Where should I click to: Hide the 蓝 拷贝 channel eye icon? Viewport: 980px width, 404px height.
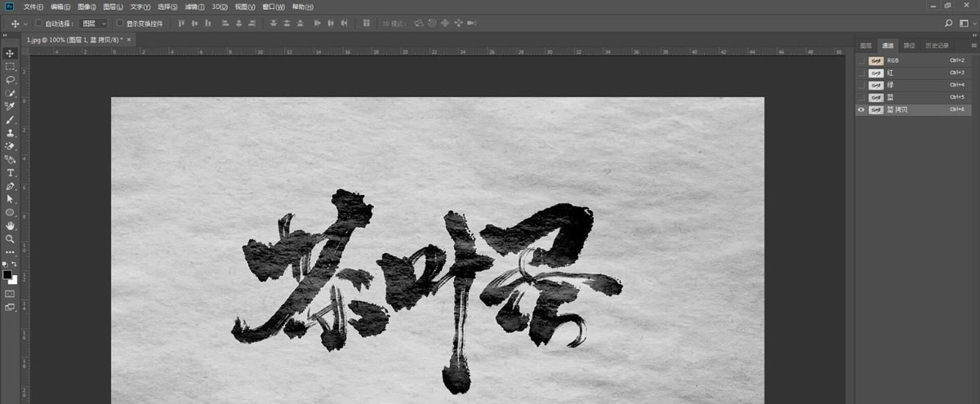click(862, 109)
